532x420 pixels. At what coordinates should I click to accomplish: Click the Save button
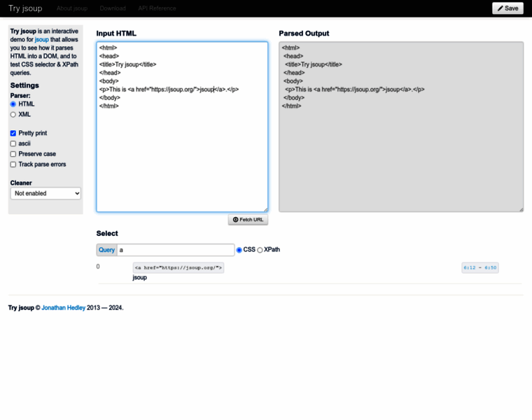(507, 8)
